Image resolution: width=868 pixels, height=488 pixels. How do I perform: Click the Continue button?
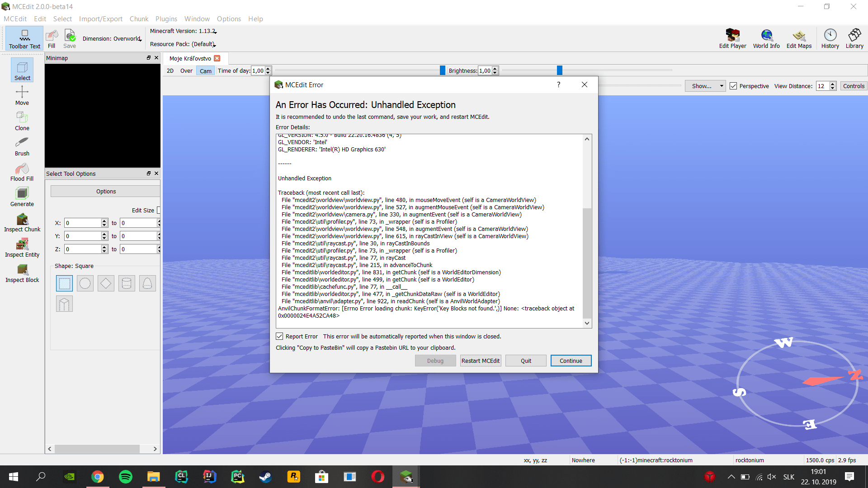(x=571, y=361)
